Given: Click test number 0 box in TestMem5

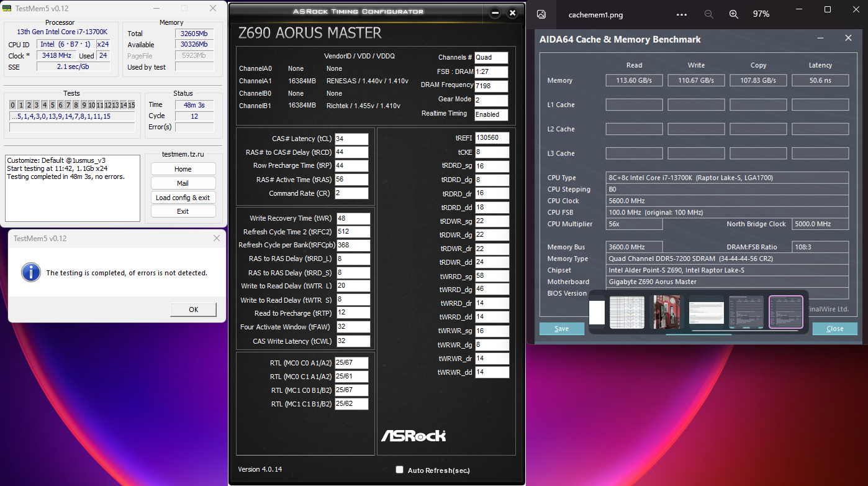Looking at the screenshot, I should click(13, 105).
